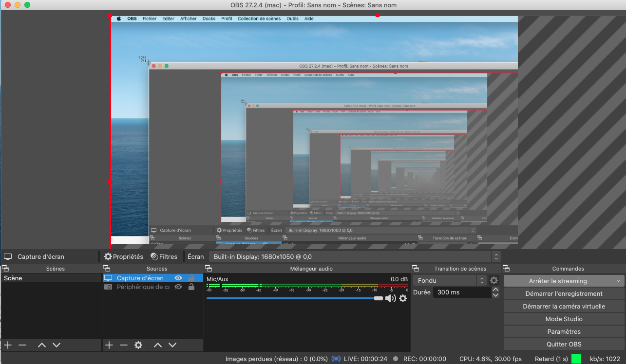Mute the Mic/Aux audio channel

(x=390, y=298)
